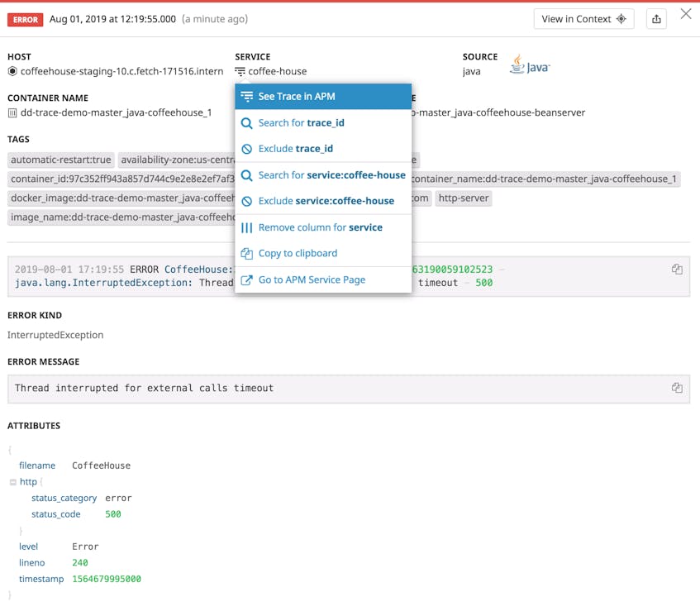Copy the error message text box contents

pos(677,388)
